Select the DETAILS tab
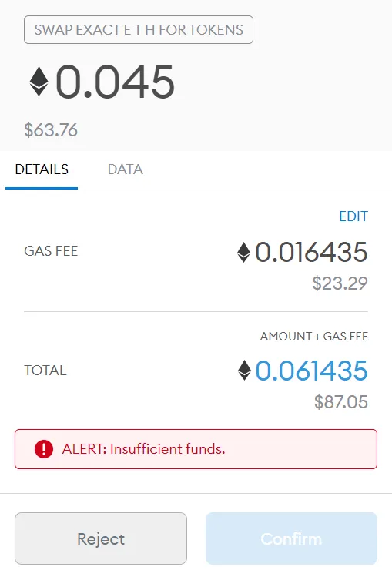The image size is (392, 577). click(42, 169)
